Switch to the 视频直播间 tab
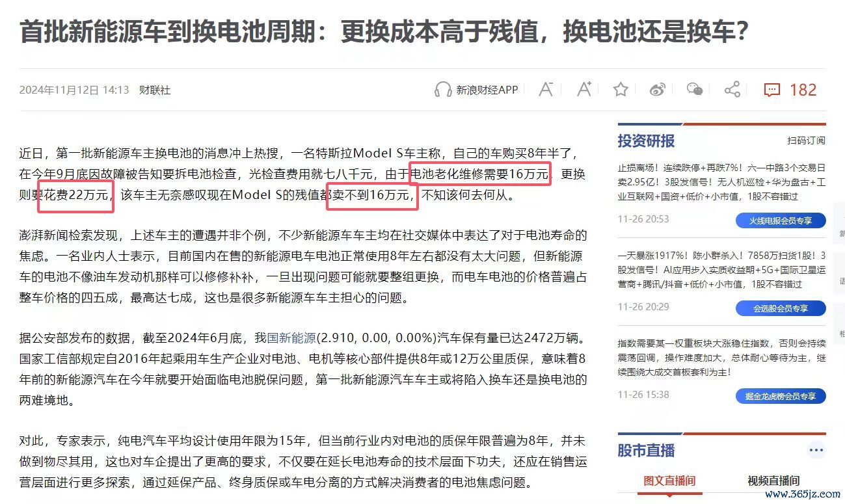845x504 pixels. click(x=773, y=481)
